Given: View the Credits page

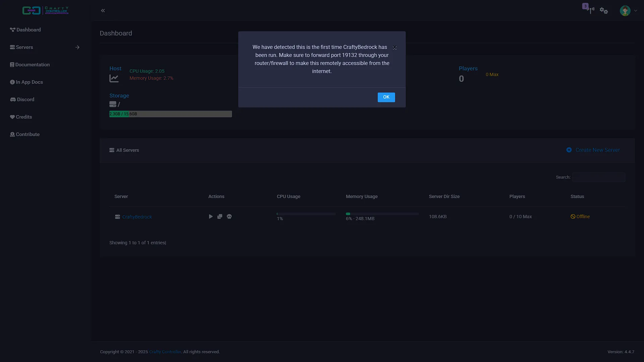Looking at the screenshot, I should pos(21,117).
